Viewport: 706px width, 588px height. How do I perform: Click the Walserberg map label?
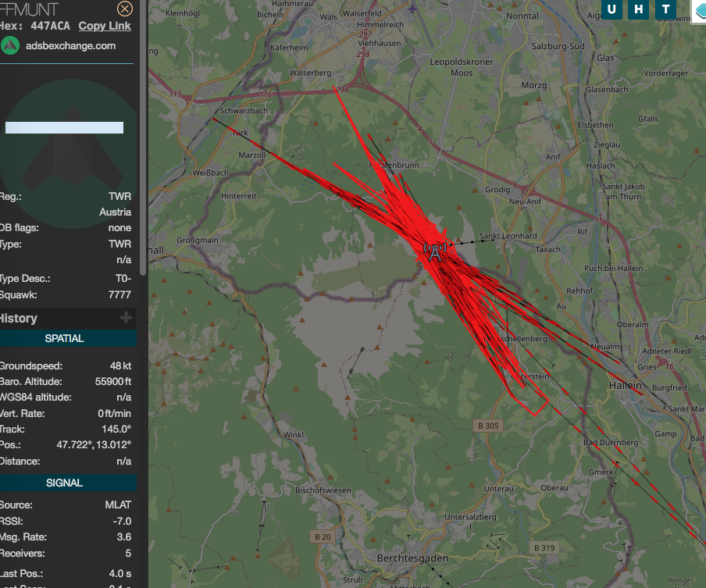(x=310, y=73)
